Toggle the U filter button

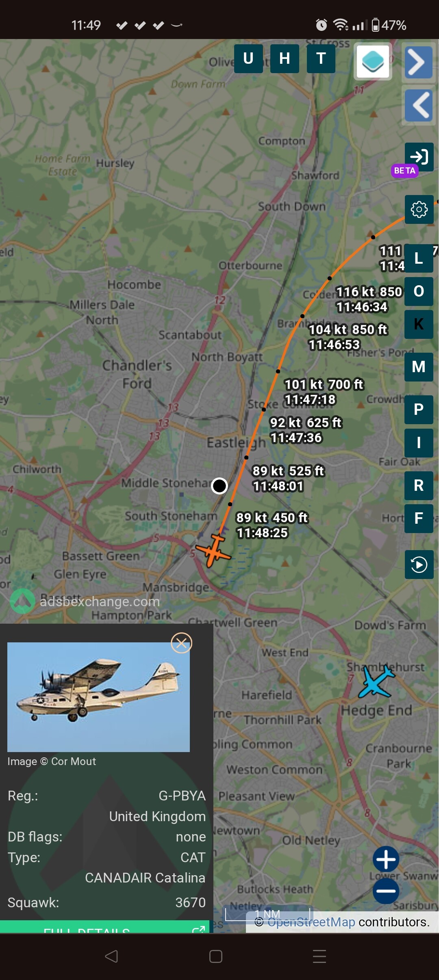point(248,59)
